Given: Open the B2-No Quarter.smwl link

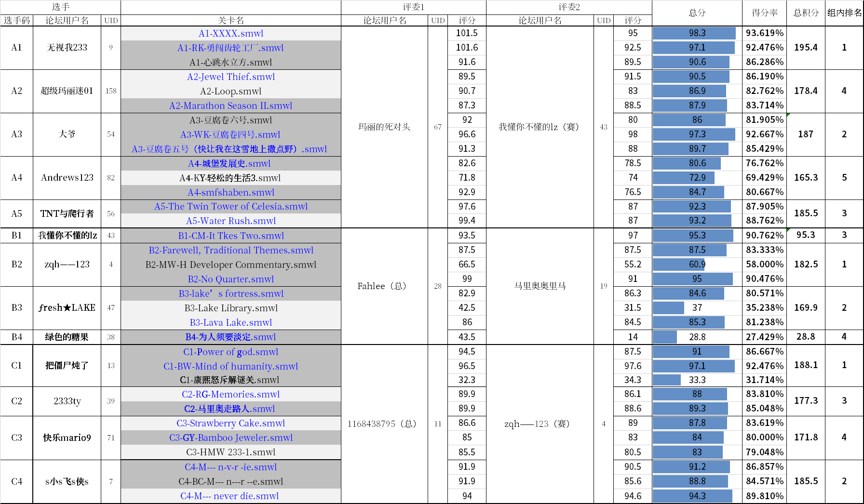Looking at the screenshot, I should [x=231, y=279].
